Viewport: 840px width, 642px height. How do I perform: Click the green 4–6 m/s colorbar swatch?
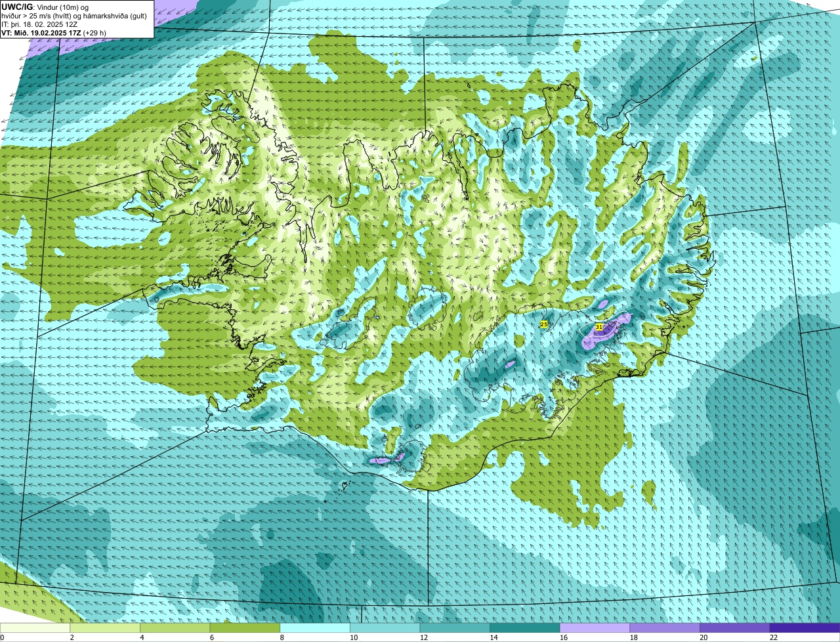pyautogui.click(x=175, y=628)
